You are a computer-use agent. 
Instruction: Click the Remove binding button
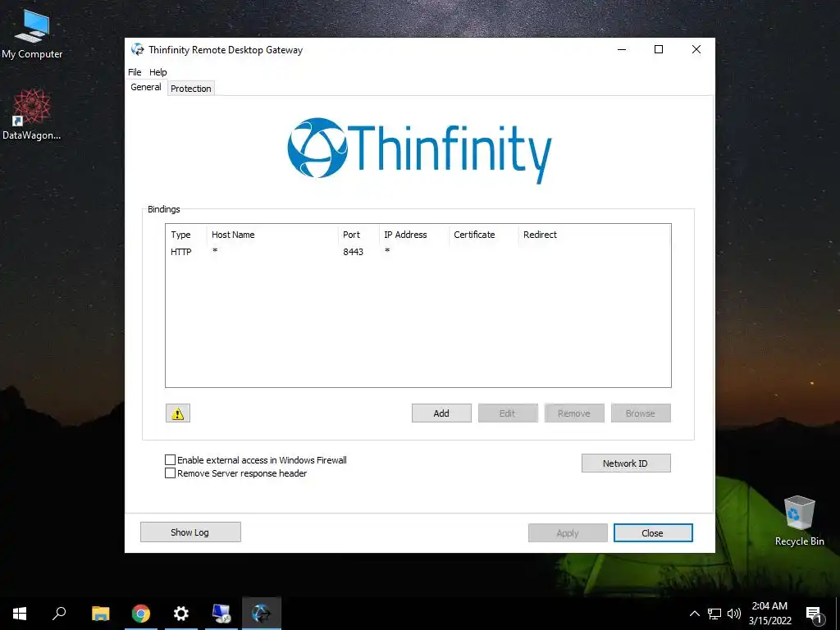[574, 413]
